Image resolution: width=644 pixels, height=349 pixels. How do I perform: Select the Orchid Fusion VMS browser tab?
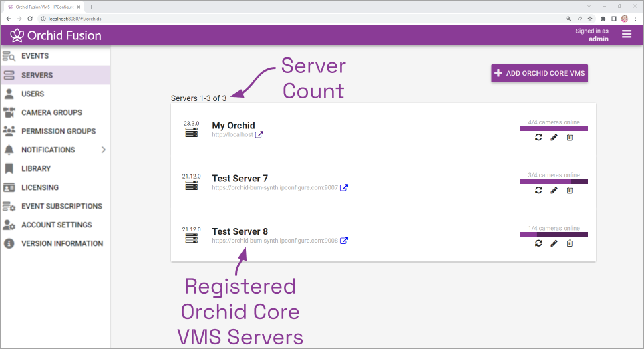(44, 7)
